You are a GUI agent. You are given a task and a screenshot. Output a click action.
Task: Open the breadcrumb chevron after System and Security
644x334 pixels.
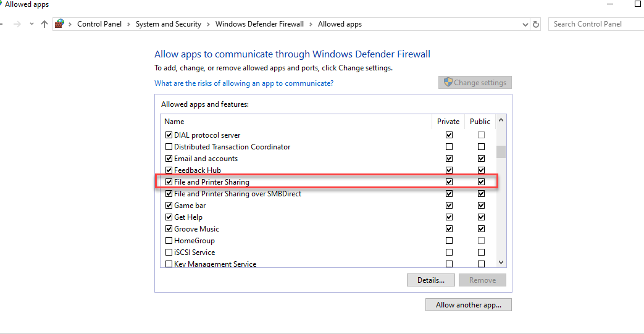pyautogui.click(x=208, y=24)
